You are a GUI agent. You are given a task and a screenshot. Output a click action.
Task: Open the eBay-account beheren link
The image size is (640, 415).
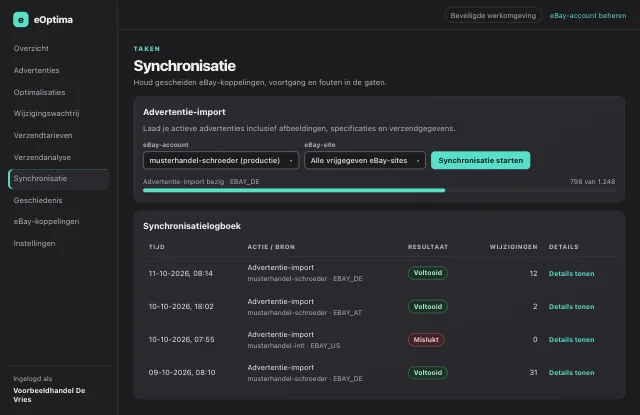(x=587, y=16)
